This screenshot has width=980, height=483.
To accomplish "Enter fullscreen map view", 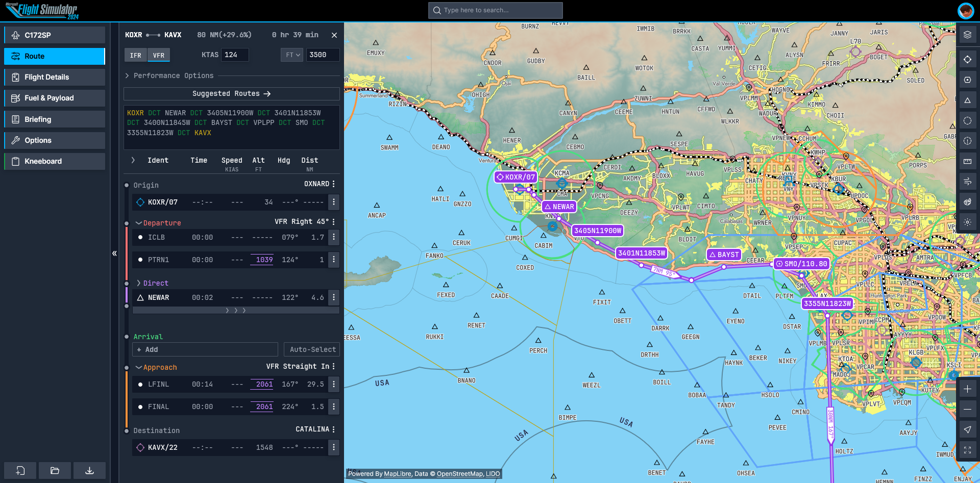I will click(x=967, y=450).
